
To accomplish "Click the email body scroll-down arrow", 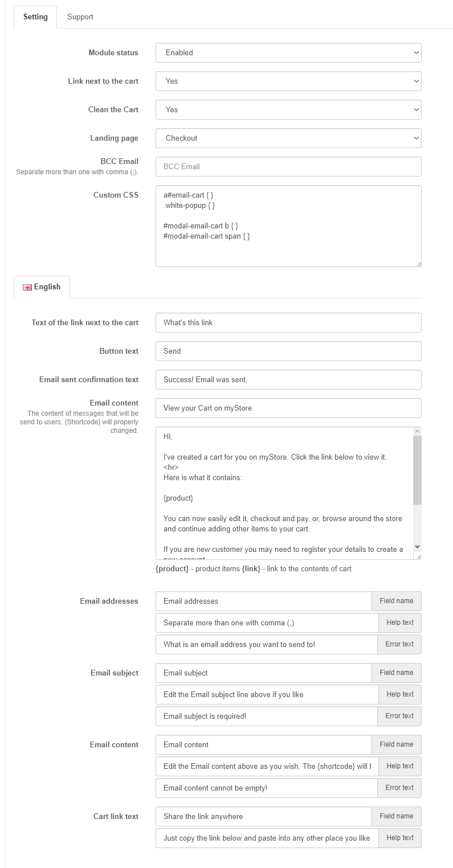I will 417,546.
